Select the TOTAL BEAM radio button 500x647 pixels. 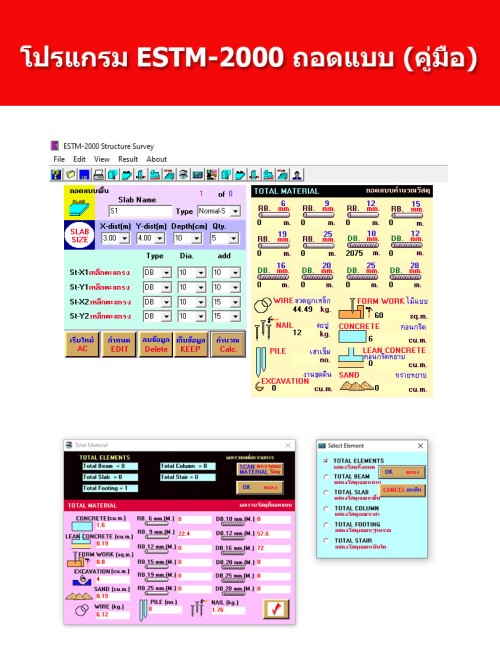point(326,477)
